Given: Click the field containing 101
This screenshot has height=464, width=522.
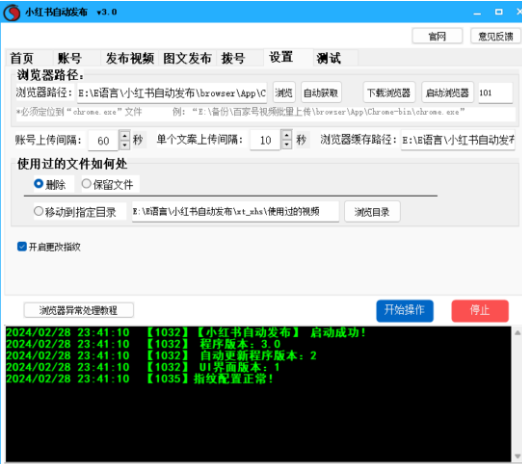Looking at the screenshot, I should click(495, 93).
